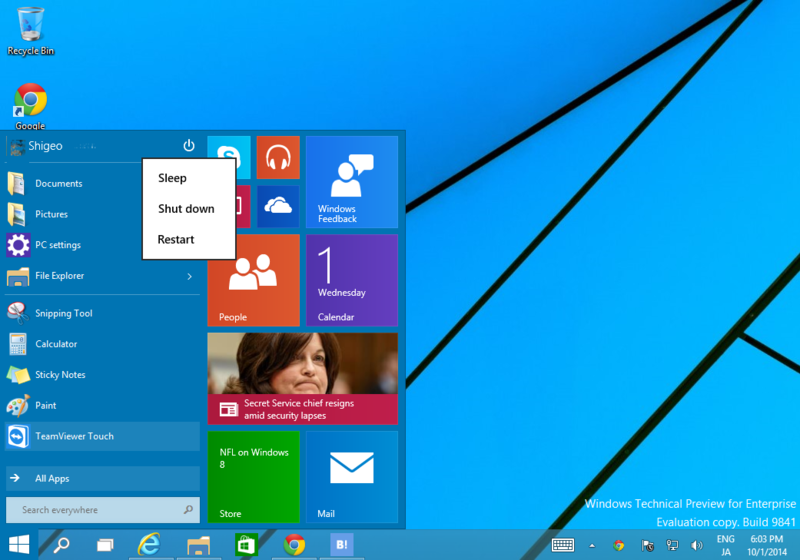Click the taskbar Search magnifier icon
Screen dimensions: 800x560
61,545
